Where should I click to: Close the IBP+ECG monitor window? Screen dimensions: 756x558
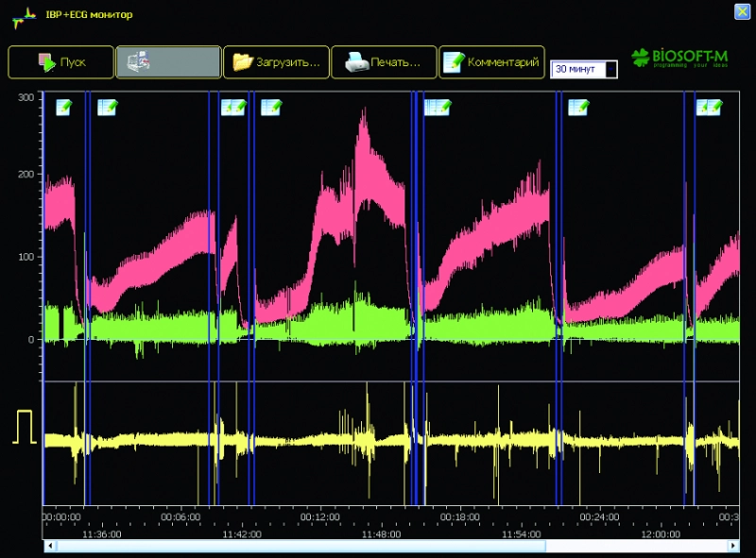pyautogui.click(x=741, y=11)
